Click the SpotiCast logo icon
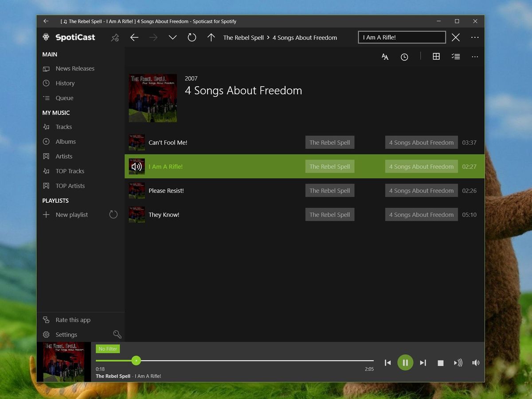 (x=46, y=37)
